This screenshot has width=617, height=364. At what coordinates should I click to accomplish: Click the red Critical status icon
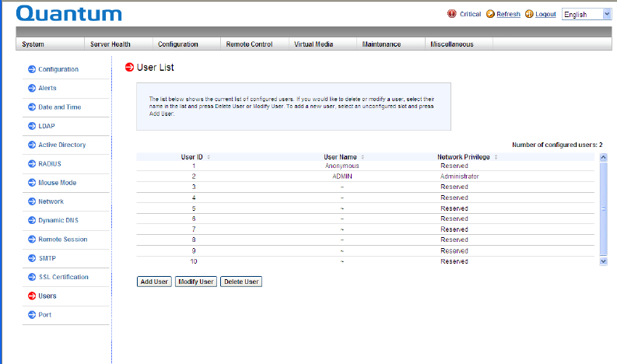452,14
